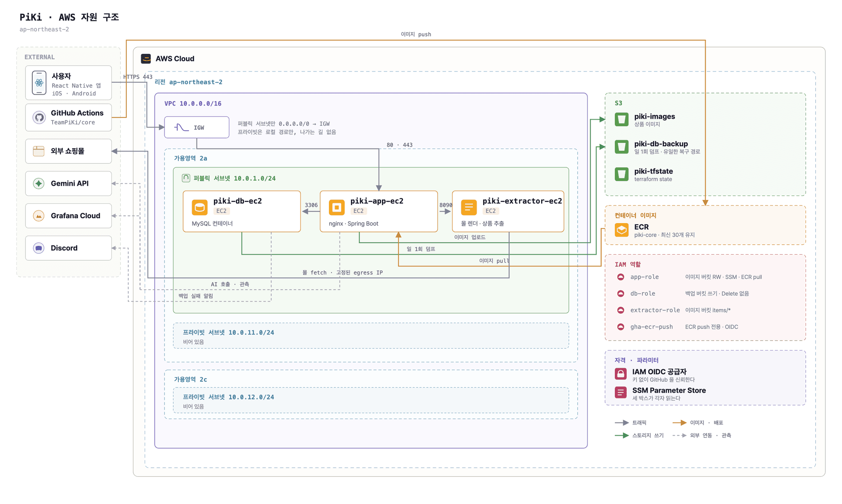Click the React Native 사용자 phone icon
The width and height of the screenshot is (842, 504).
coord(39,83)
